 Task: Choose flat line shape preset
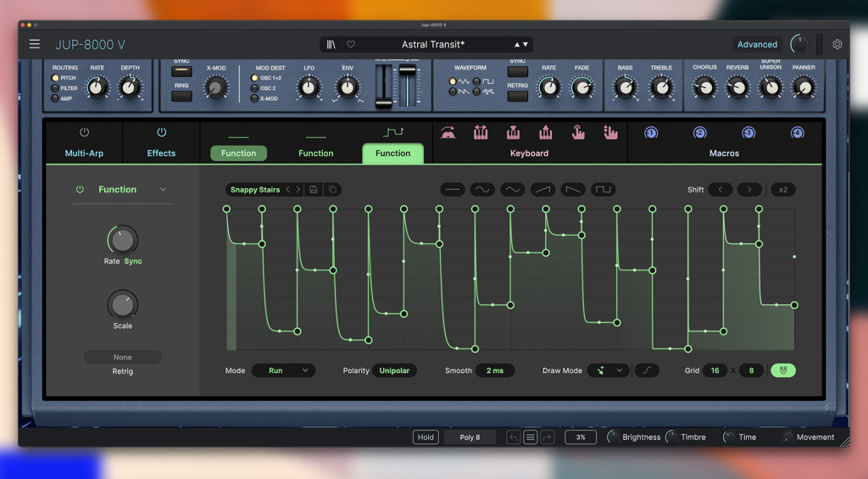[x=453, y=189]
